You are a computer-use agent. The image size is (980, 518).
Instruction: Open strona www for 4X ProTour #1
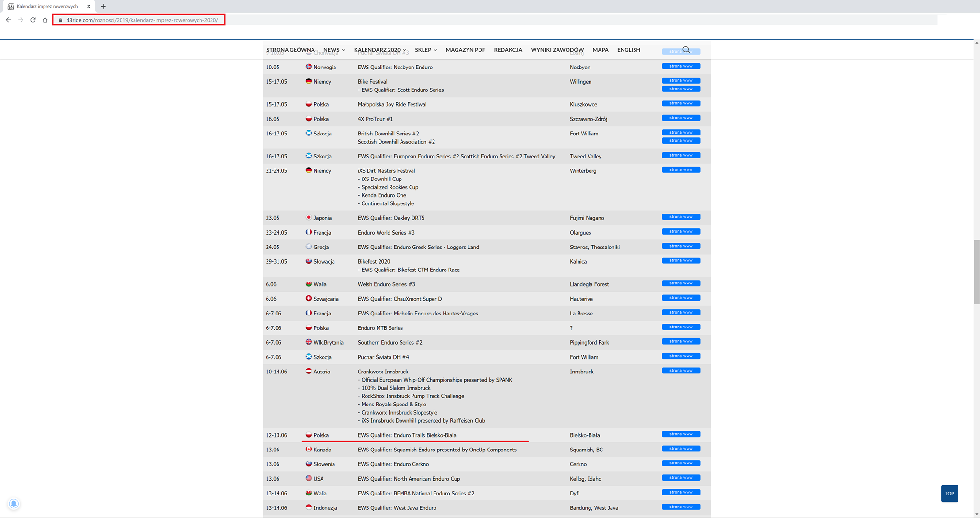pos(681,118)
